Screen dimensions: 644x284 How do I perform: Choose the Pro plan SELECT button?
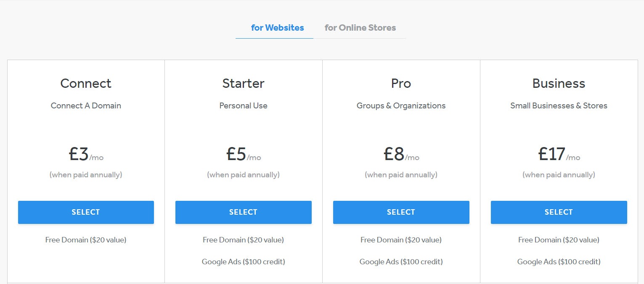pos(401,212)
